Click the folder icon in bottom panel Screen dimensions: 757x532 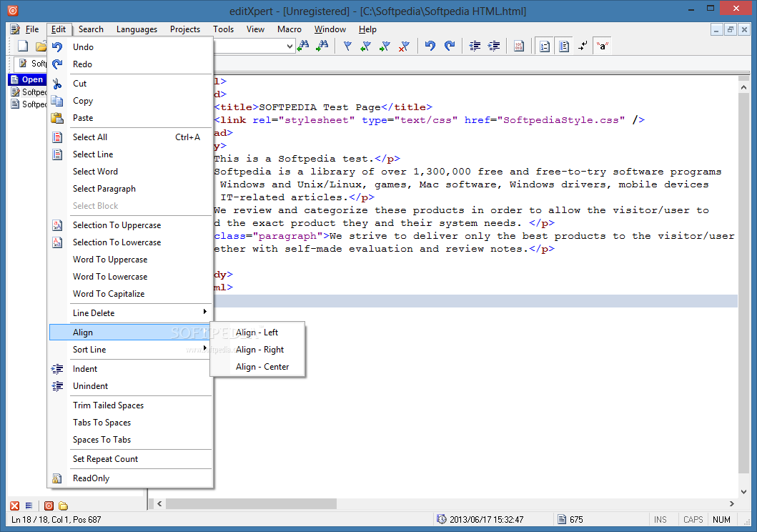click(63, 506)
